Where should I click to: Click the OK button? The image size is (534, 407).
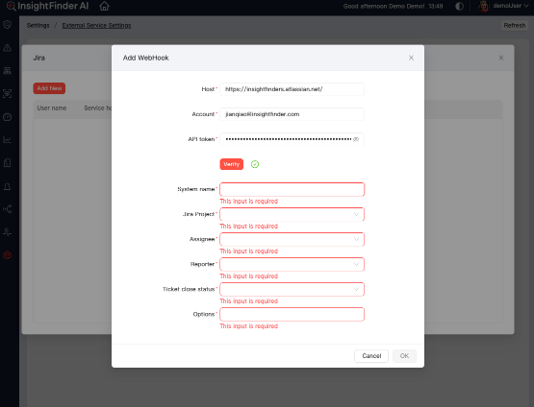404,356
